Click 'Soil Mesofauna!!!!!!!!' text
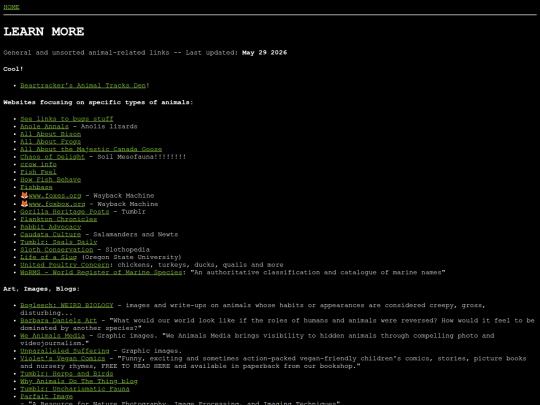 pos(142,157)
